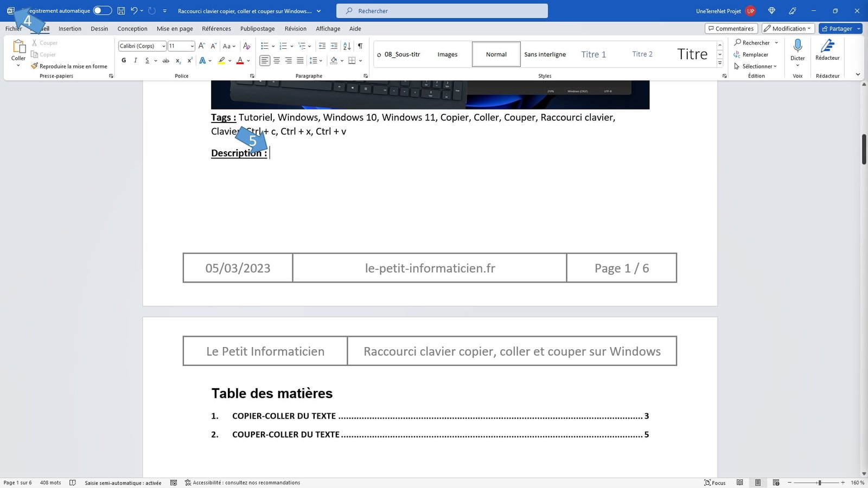The width and height of the screenshot is (868, 488).
Task: Sort the paragraph text alphabetically
Action: pos(347,46)
